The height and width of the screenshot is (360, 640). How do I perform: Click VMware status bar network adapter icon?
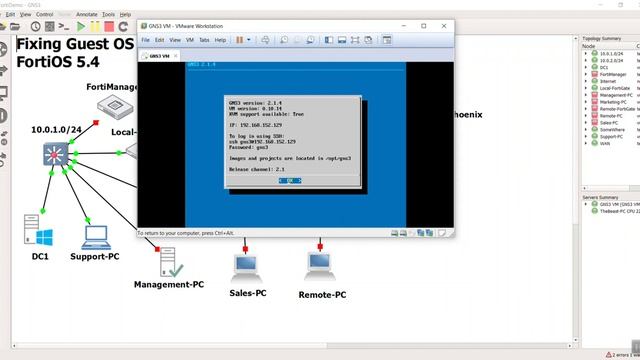click(420, 233)
